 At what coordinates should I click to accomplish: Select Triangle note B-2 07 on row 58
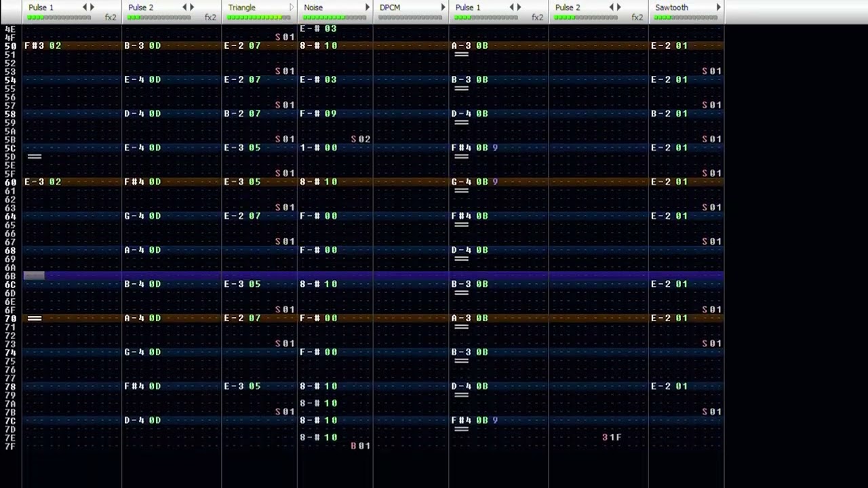242,113
